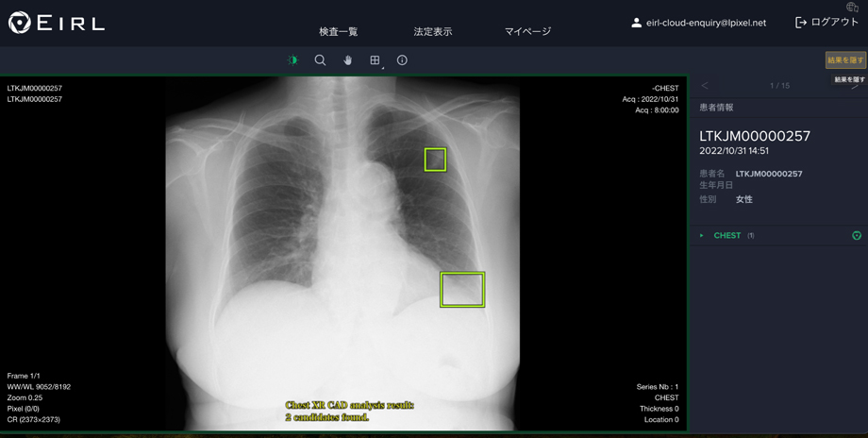Click the EIRL logo
Image resolution: width=868 pixels, height=438 pixels.
pyautogui.click(x=57, y=23)
